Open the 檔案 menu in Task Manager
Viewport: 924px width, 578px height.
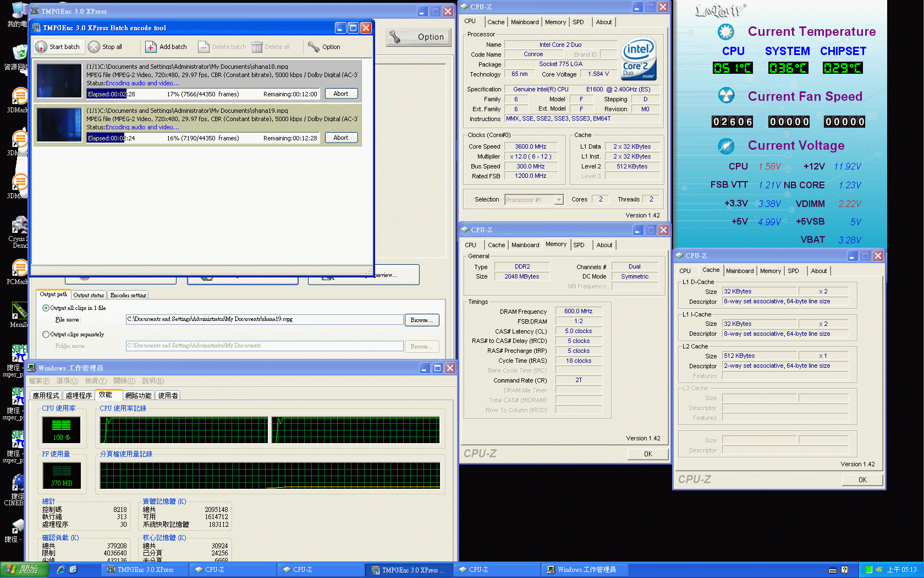pyautogui.click(x=39, y=381)
